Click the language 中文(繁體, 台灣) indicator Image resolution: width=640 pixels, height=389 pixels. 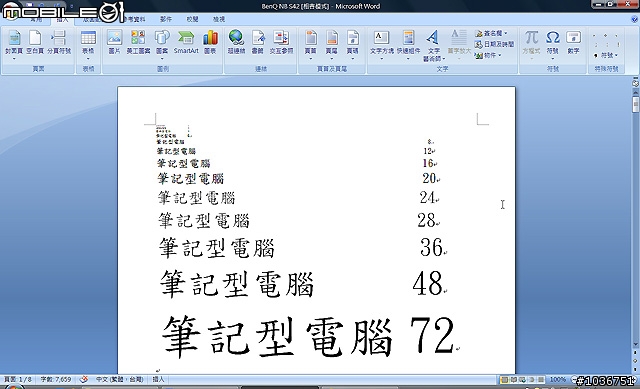pos(120,379)
